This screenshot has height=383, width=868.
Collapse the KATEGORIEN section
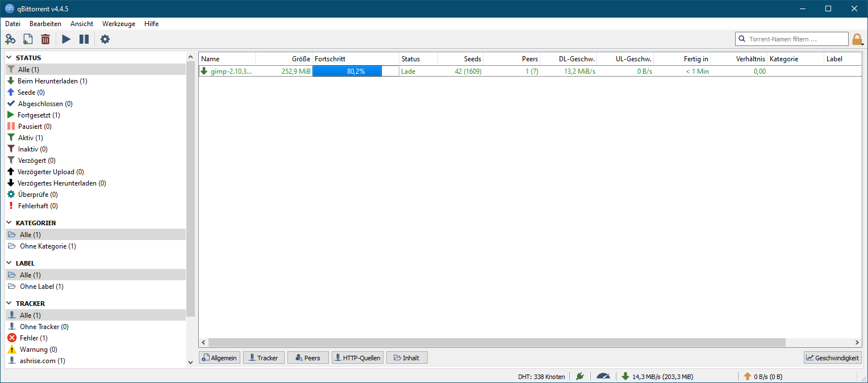(10, 223)
